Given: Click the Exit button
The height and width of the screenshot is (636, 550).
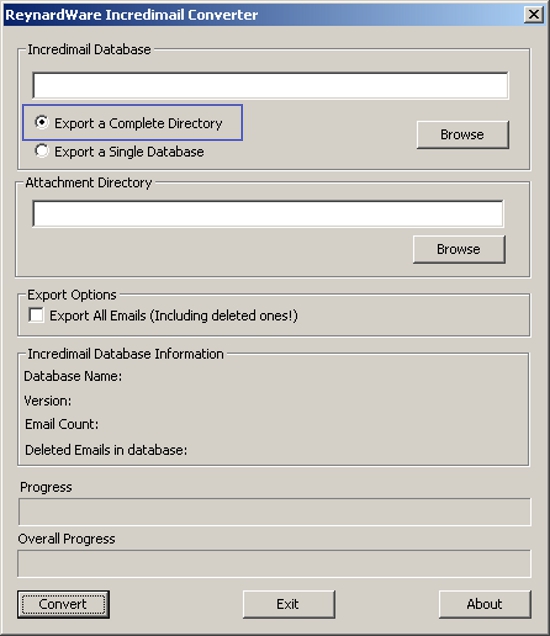Looking at the screenshot, I should click(289, 604).
